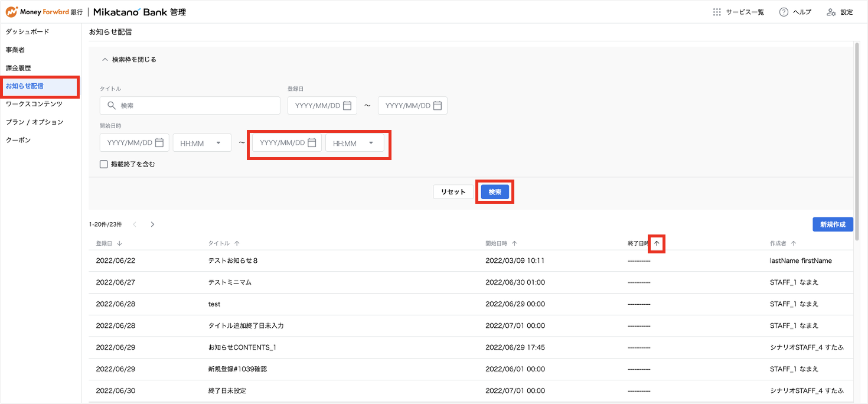Image resolution: width=868 pixels, height=404 pixels.
Task: Sort by 作成者 arrow icon
Action: pyautogui.click(x=793, y=243)
